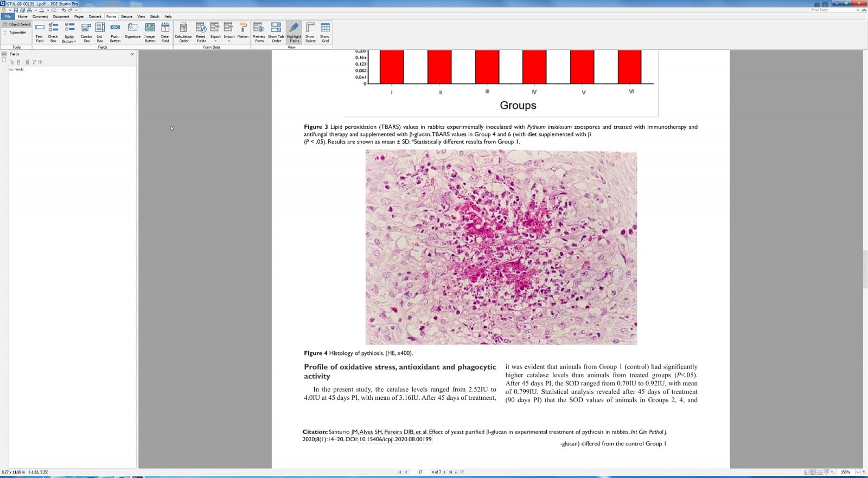Toggle Show Grid

pos(325,33)
